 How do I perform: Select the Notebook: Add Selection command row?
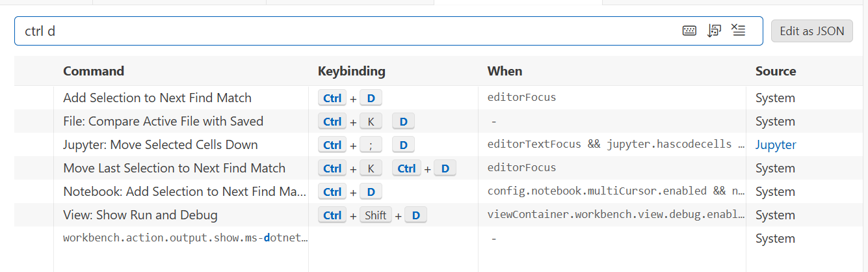pos(185,192)
